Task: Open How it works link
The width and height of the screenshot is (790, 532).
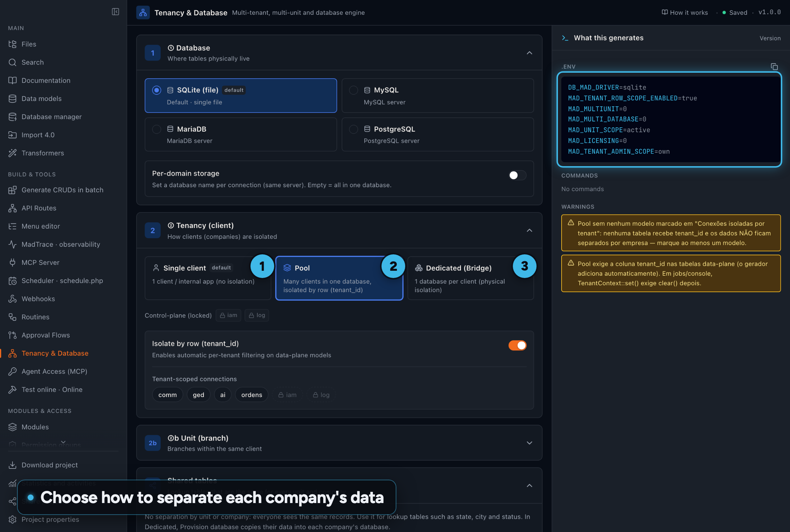Action: coord(685,13)
